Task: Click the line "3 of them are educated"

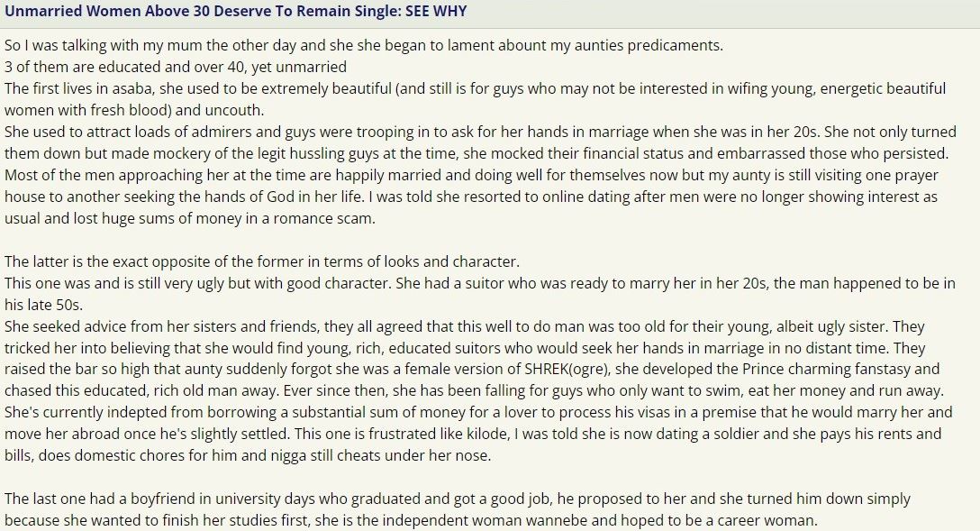Action: click(176, 67)
